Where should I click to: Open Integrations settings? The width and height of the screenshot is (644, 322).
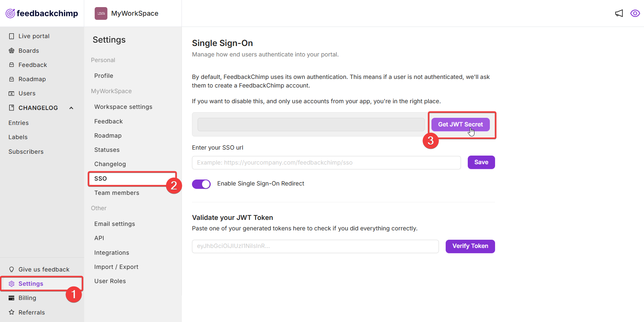click(112, 252)
